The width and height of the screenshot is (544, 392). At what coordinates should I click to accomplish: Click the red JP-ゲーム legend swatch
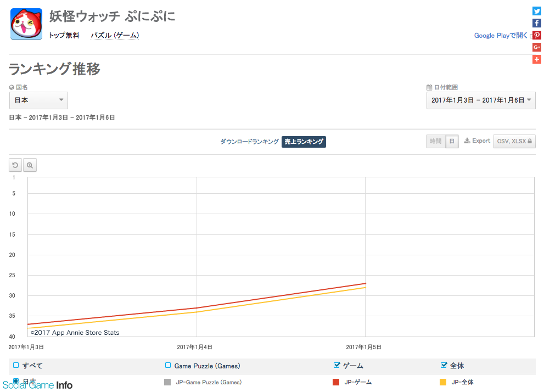click(x=336, y=382)
